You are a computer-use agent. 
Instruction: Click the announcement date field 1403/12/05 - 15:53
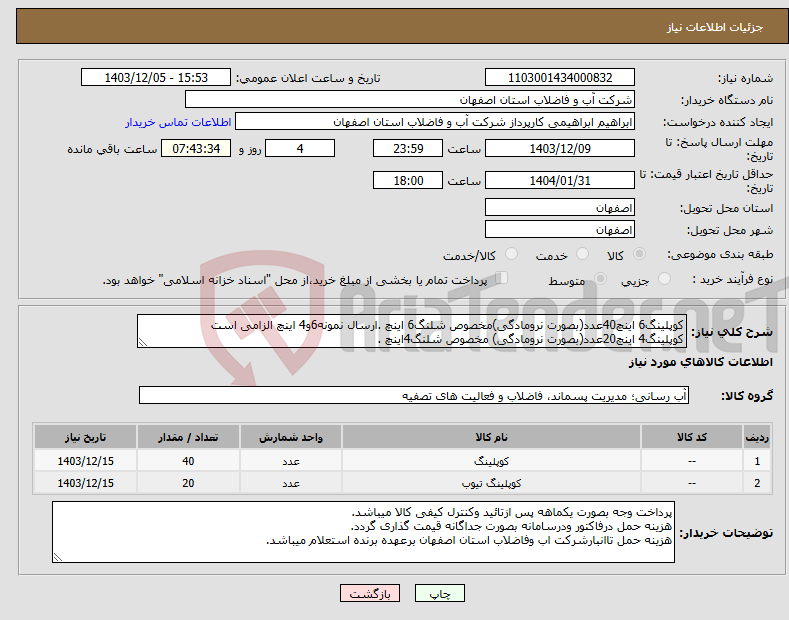[155, 78]
